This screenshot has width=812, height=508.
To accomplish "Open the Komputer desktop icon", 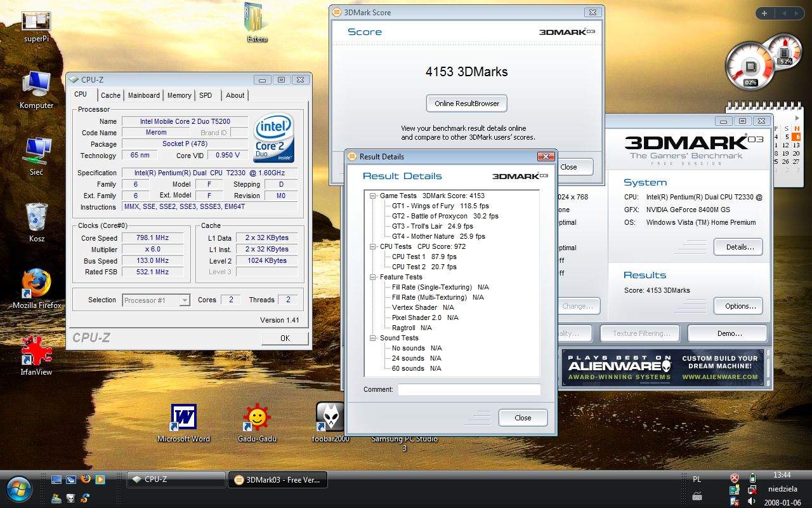I will point(36,90).
